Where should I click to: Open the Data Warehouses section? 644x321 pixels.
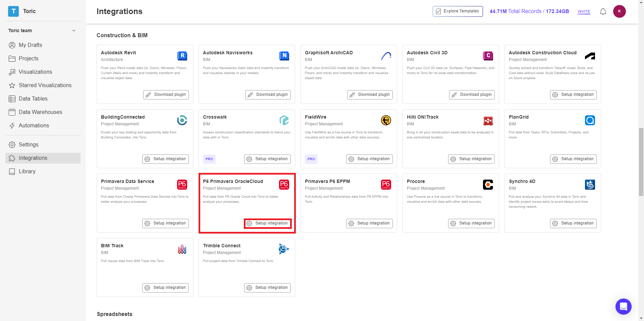40,112
